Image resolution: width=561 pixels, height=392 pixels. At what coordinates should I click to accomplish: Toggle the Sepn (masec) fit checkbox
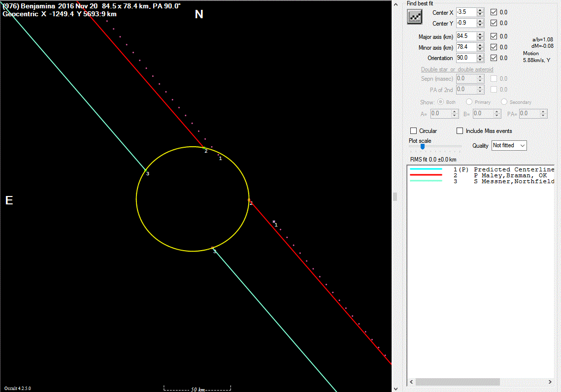[x=494, y=79]
